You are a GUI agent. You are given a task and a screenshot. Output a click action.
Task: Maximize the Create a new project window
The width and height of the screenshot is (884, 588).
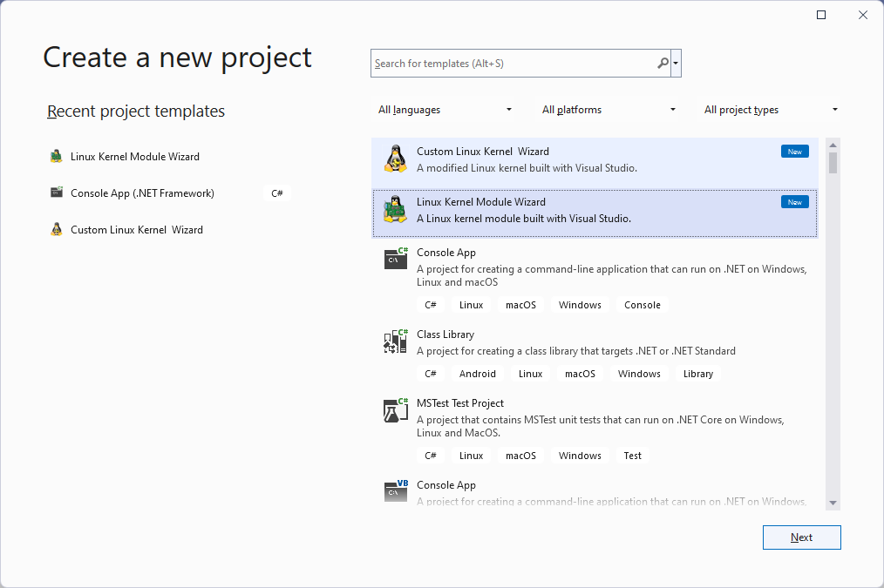tap(821, 15)
